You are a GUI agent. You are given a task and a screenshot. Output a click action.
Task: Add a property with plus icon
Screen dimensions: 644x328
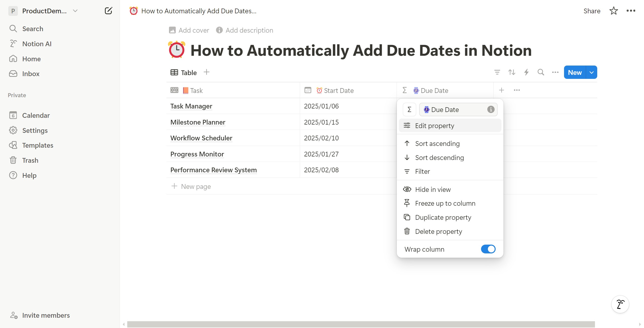click(x=501, y=90)
